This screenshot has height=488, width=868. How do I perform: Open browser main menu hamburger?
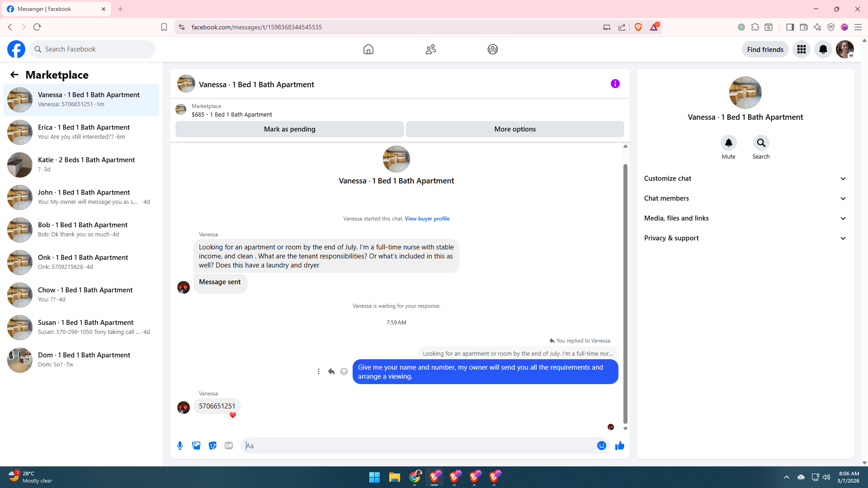coord(858,27)
